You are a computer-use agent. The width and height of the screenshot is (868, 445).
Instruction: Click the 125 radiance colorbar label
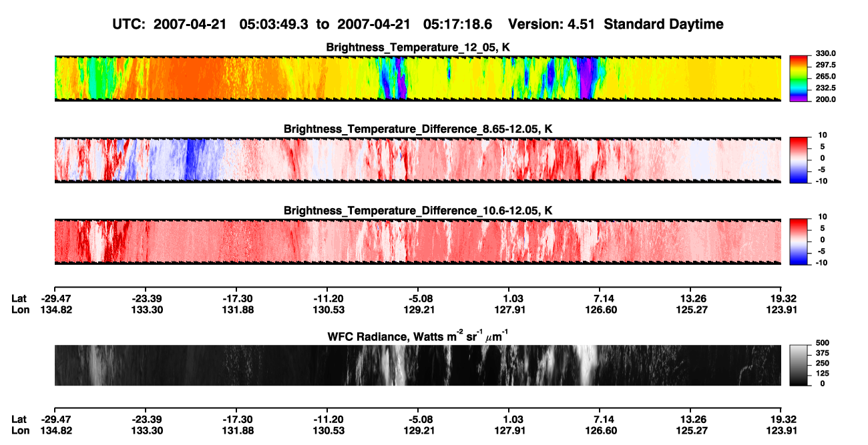click(821, 374)
